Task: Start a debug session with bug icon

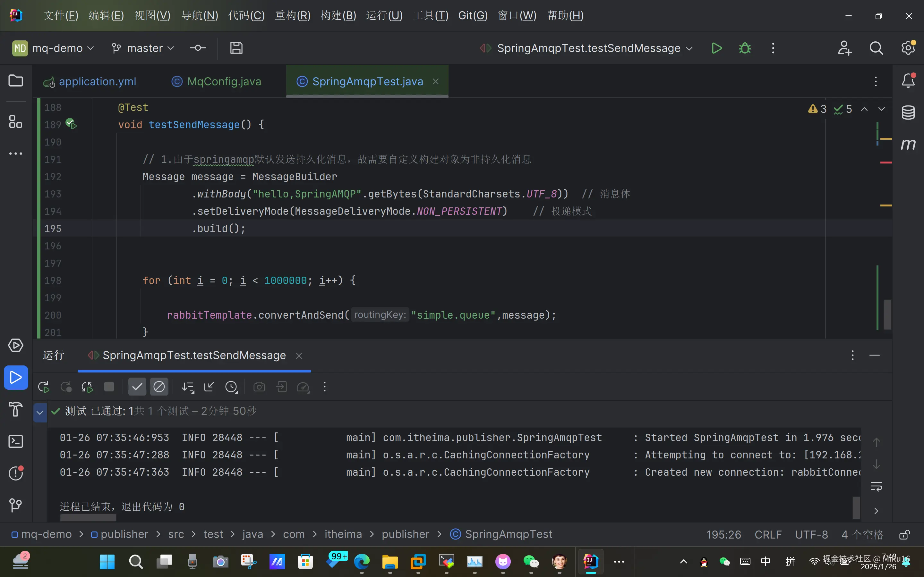Action: coord(745,48)
